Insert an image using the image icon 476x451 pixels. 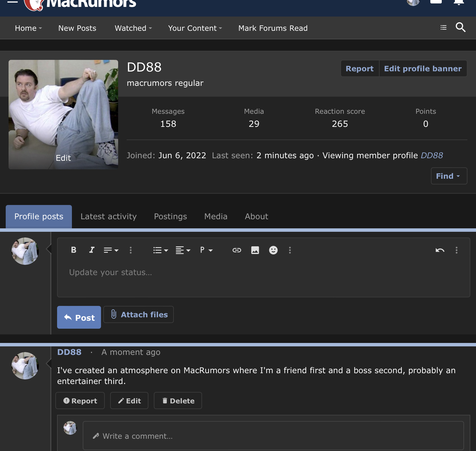[x=255, y=250]
